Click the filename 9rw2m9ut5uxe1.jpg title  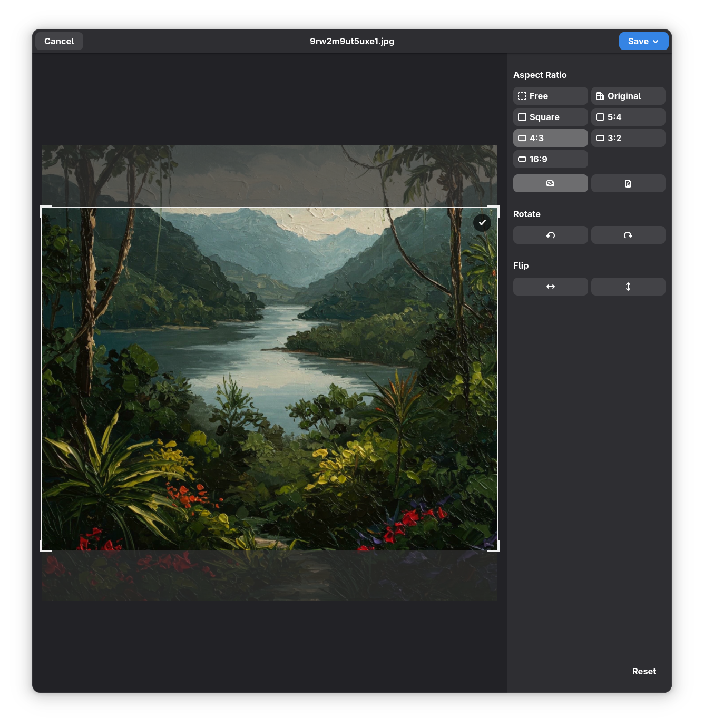[x=352, y=41]
